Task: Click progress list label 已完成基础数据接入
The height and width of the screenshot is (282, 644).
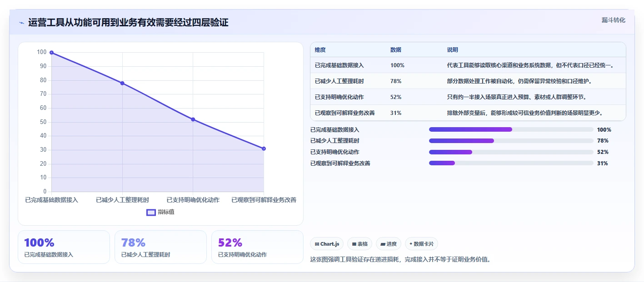Action: coord(335,129)
